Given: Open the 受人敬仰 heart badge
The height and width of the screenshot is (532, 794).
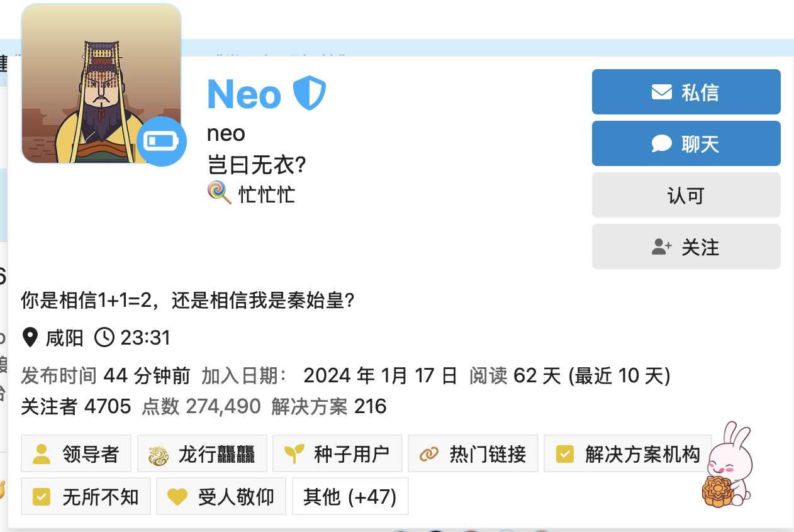Looking at the screenshot, I should click(x=221, y=497).
